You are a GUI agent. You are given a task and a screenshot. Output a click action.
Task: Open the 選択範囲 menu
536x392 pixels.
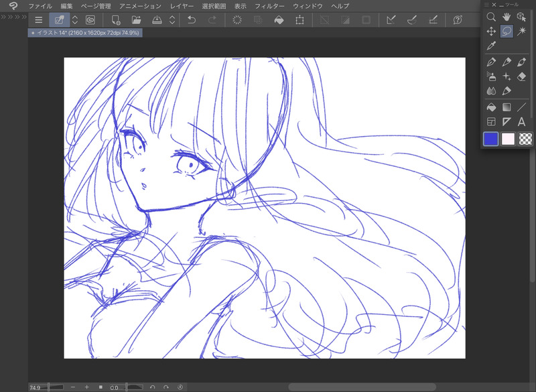(x=214, y=6)
